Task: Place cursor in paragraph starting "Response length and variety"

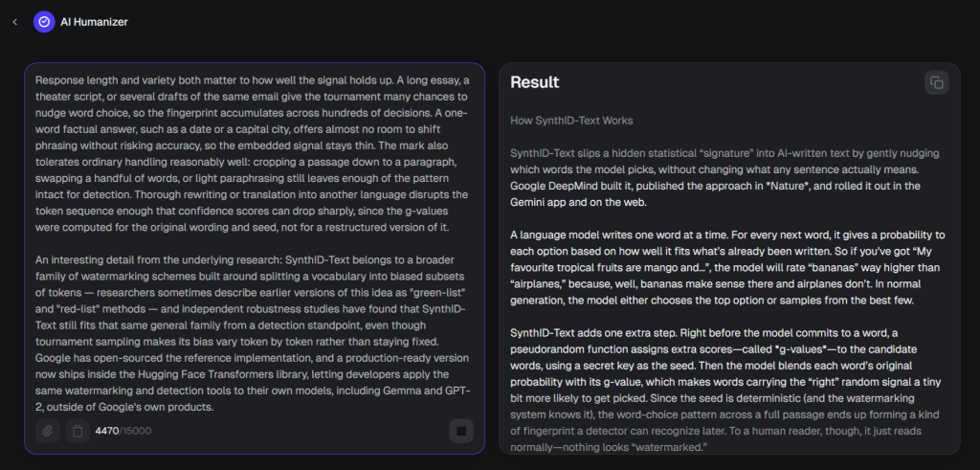Action: 254,154
